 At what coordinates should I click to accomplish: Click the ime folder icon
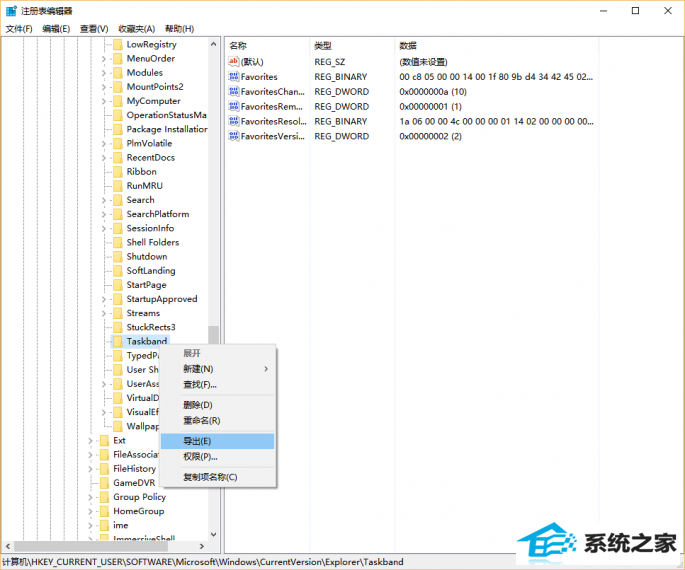coord(104,525)
